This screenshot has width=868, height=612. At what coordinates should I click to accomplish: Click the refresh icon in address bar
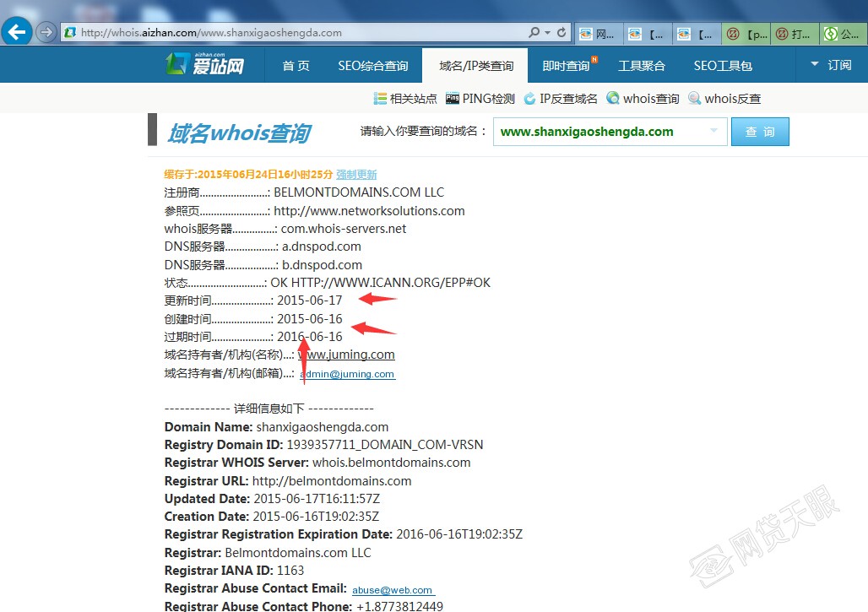click(562, 32)
